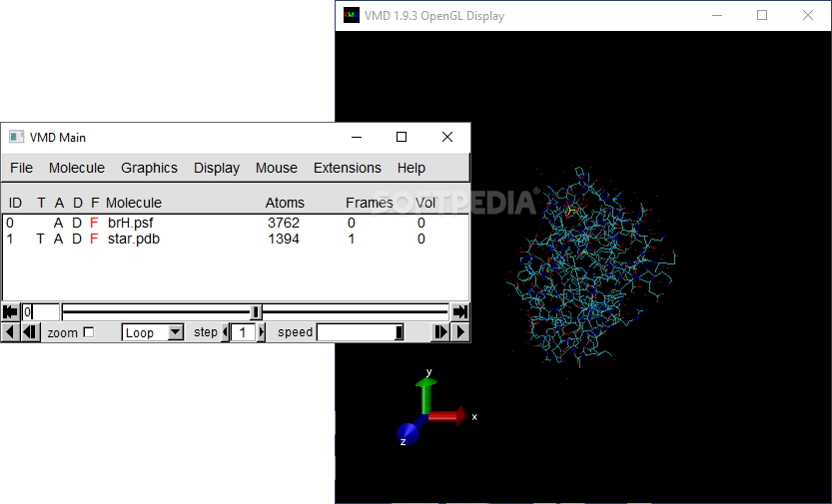
Task: Open the Display menu
Action: [x=217, y=168]
